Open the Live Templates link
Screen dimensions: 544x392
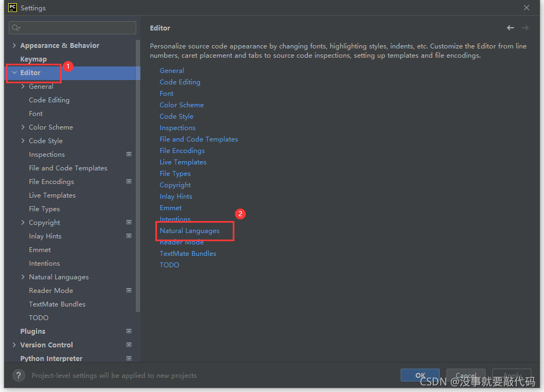[183, 162]
